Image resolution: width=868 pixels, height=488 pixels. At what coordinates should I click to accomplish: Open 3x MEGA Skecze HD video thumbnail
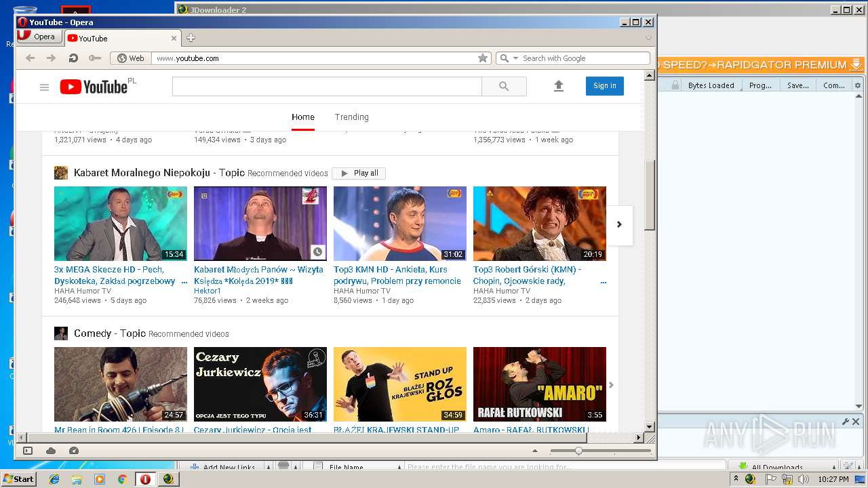121,224
